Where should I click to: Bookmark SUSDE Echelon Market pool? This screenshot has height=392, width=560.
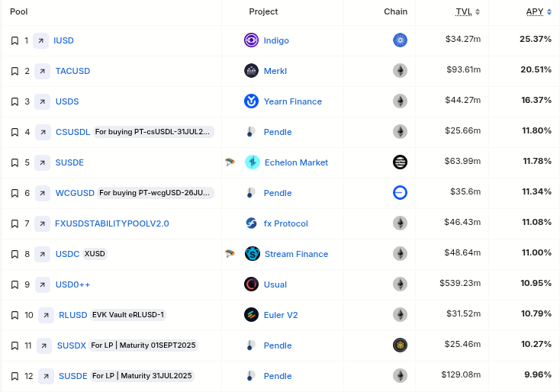(x=14, y=162)
